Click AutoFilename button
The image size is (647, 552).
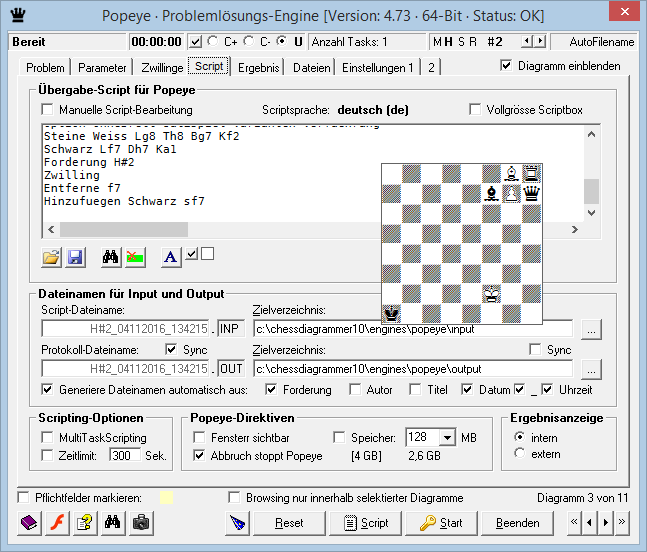point(594,42)
